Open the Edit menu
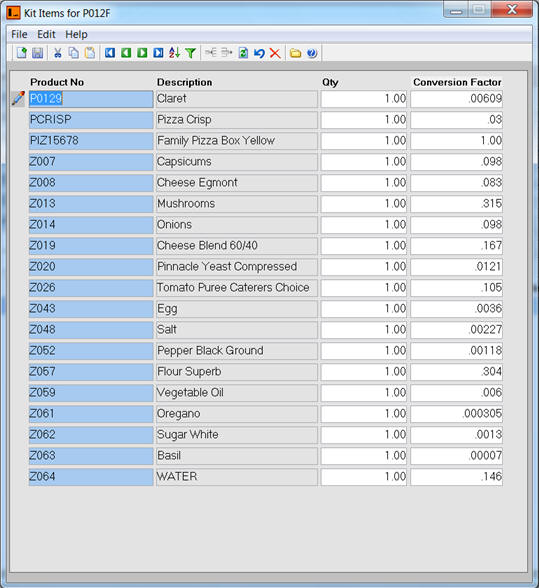 point(46,34)
